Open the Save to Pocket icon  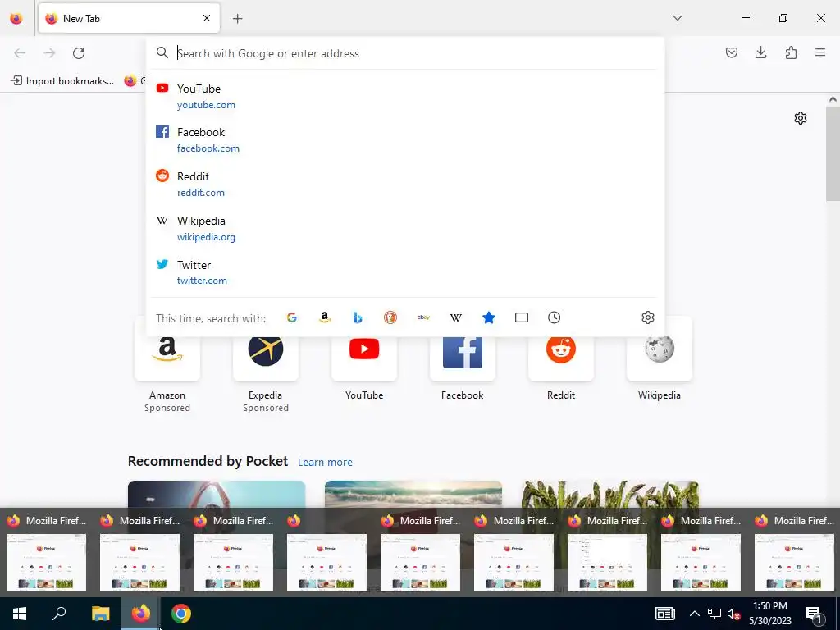[731, 52]
